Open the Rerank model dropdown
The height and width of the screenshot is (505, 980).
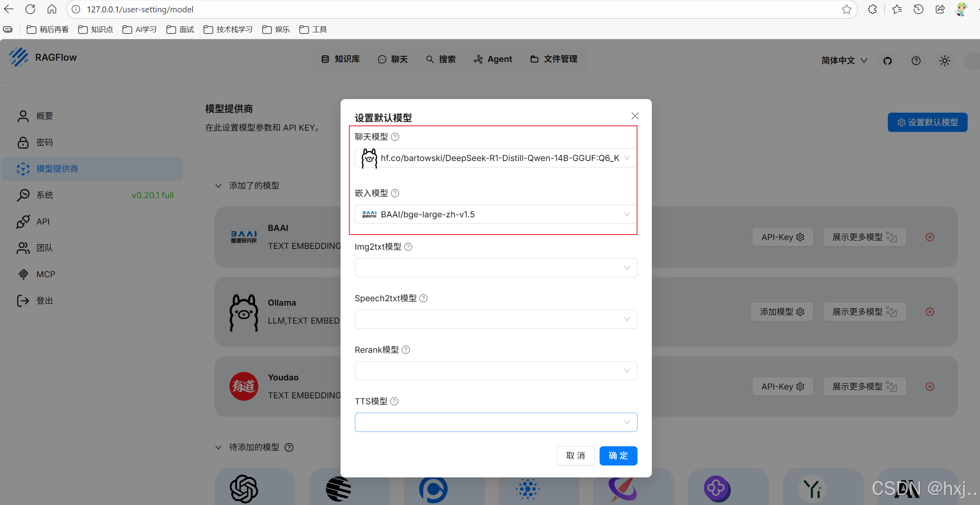(496, 371)
